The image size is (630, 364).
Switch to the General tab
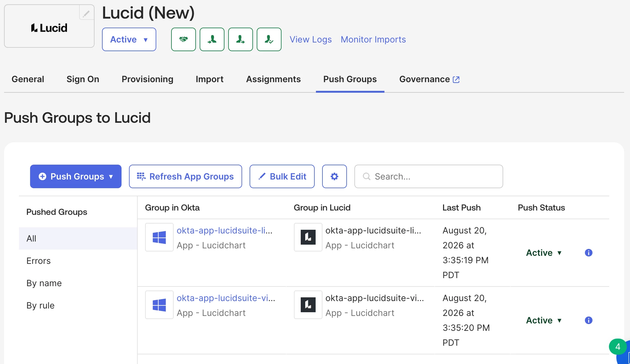click(x=28, y=79)
